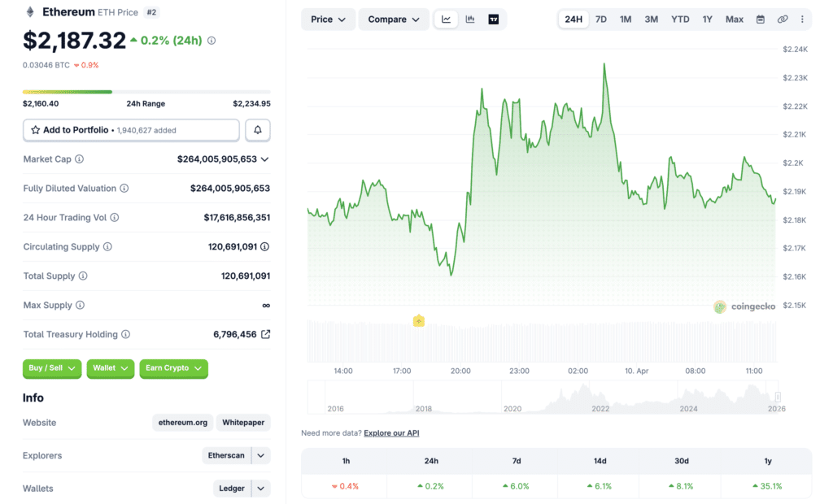Open the calendar date-range icon
This screenshot has width=833, height=504.
pos(761,19)
